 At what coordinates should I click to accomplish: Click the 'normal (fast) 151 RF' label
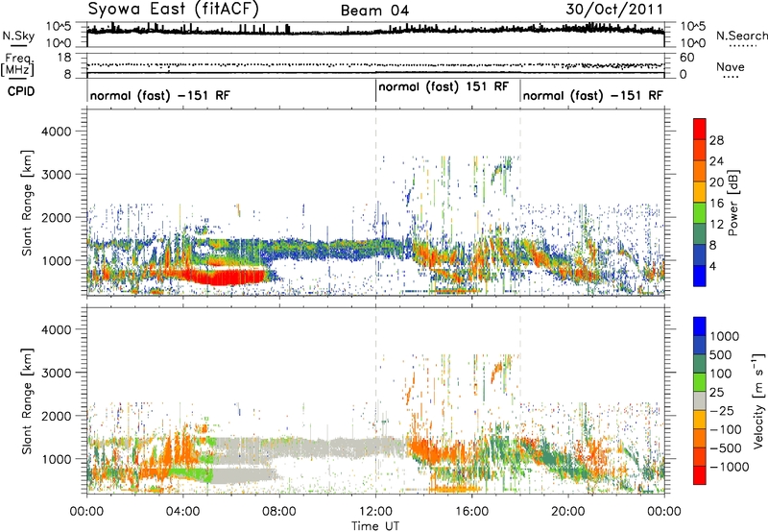(444, 86)
